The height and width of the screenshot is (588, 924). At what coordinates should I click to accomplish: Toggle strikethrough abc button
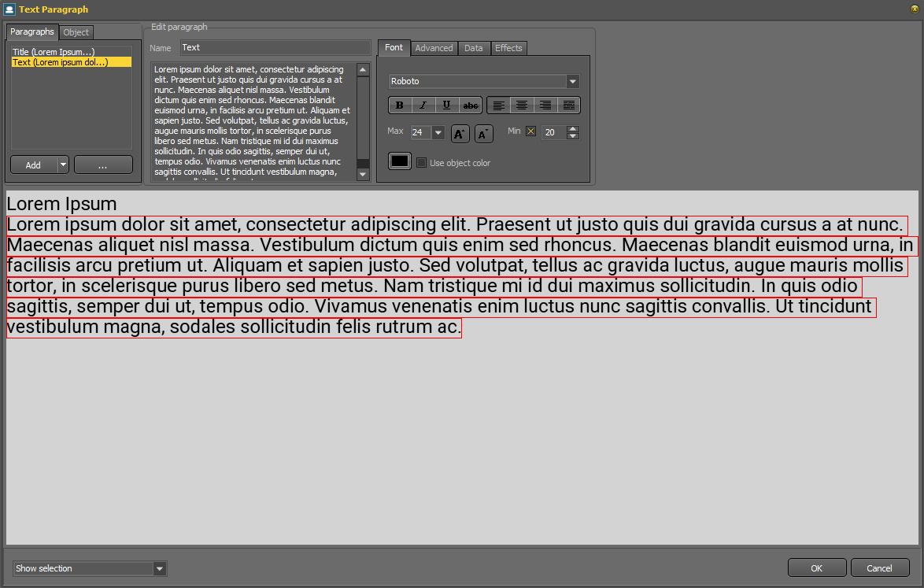[x=470, y=105]
